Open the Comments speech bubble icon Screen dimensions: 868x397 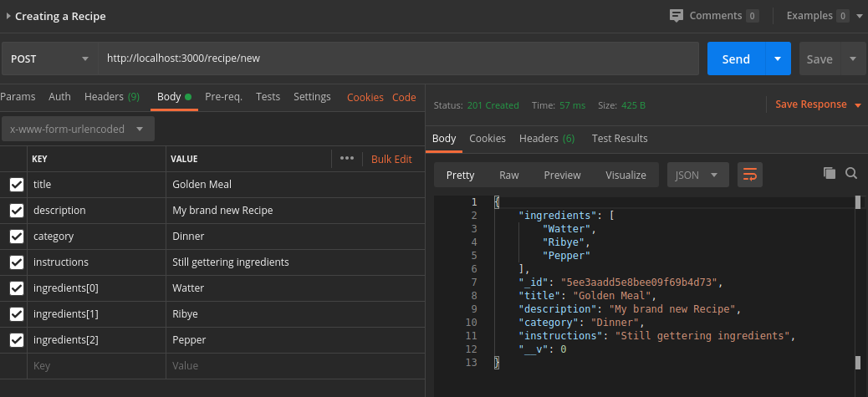pos(676,16)
